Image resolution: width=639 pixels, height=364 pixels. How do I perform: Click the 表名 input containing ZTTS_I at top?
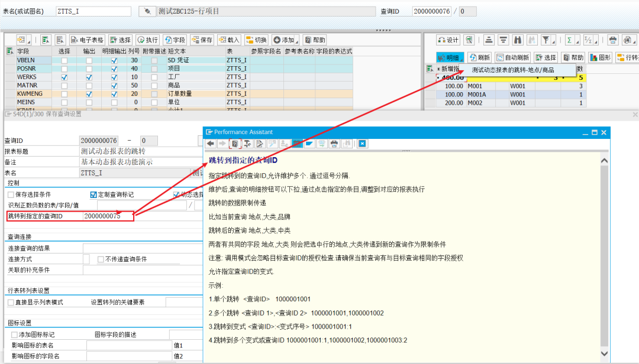93,11
